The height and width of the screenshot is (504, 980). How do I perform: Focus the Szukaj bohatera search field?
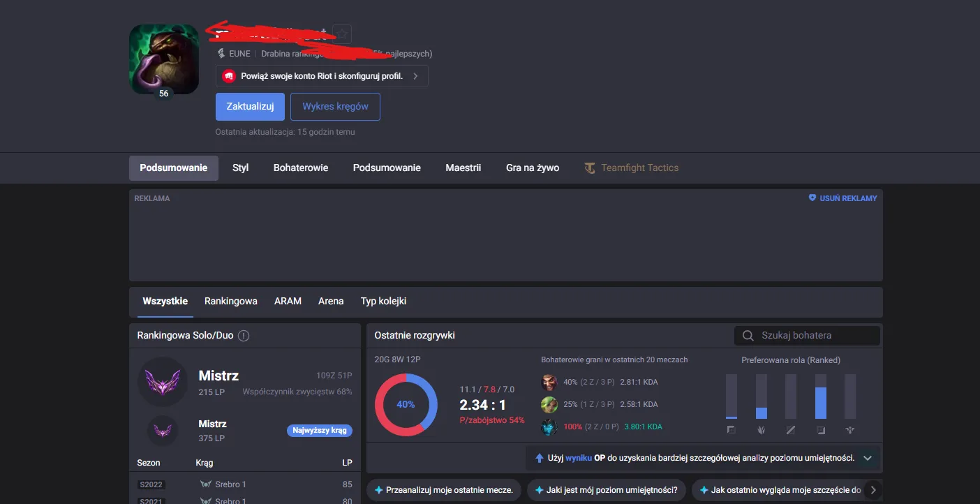pyautogui.click(x=808, y=336)
